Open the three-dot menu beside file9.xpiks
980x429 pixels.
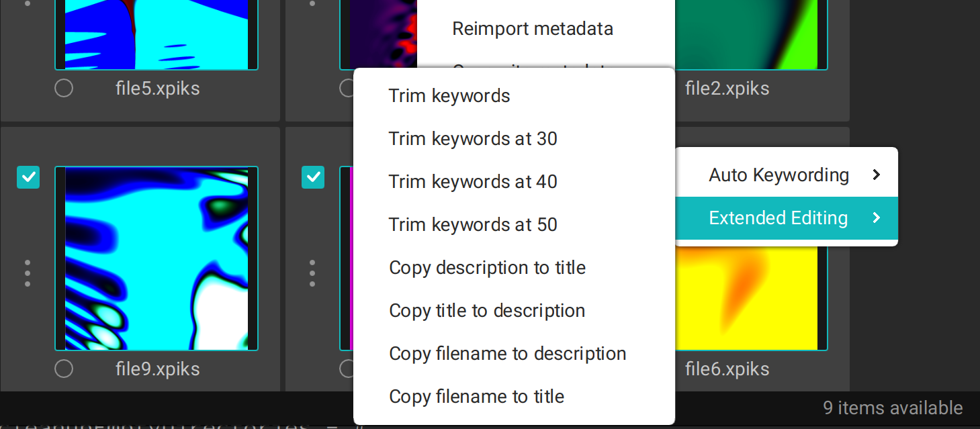28,273
